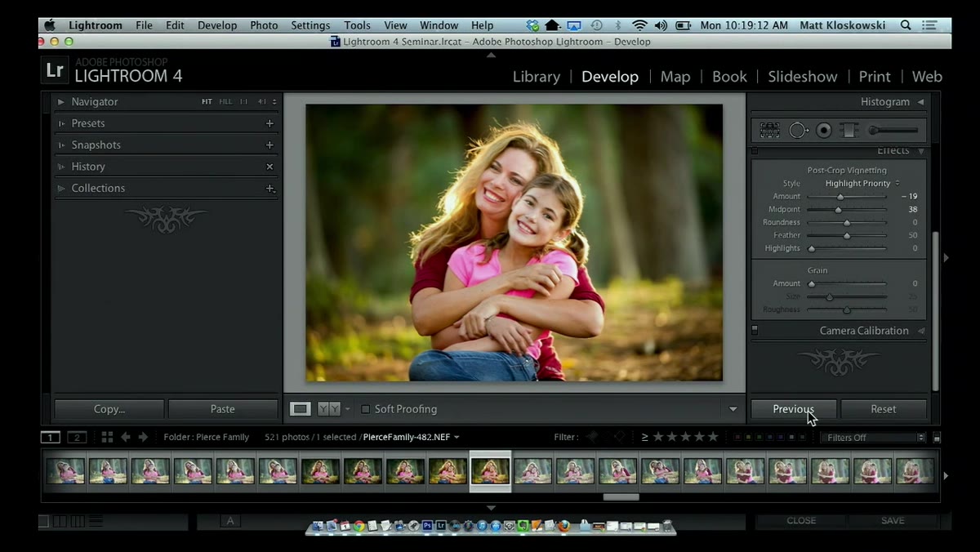Viewport: 980px width, 552px height.
Task: Open Grid view from the filmstrip bar
Action: (x=107, y=437)
